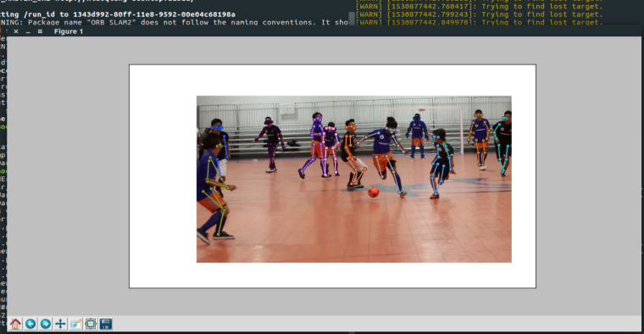Reset view with the Home toolbar icon

(15, 324)
